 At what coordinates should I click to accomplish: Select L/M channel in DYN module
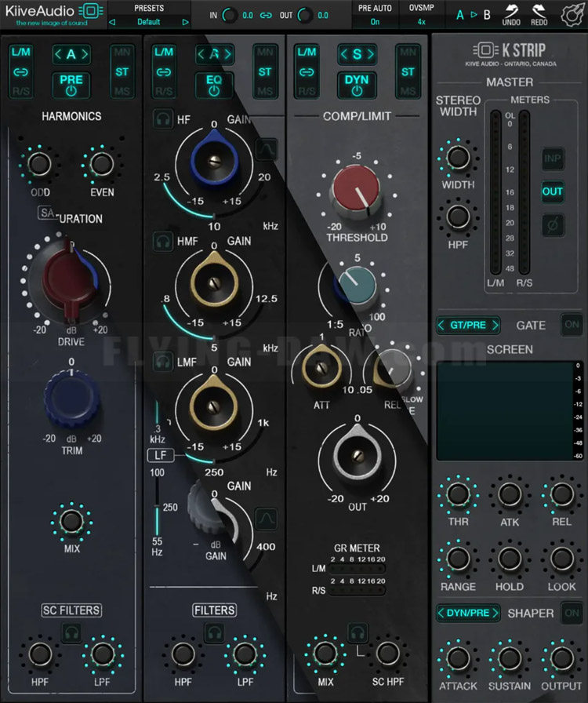[x=307, y=52]
